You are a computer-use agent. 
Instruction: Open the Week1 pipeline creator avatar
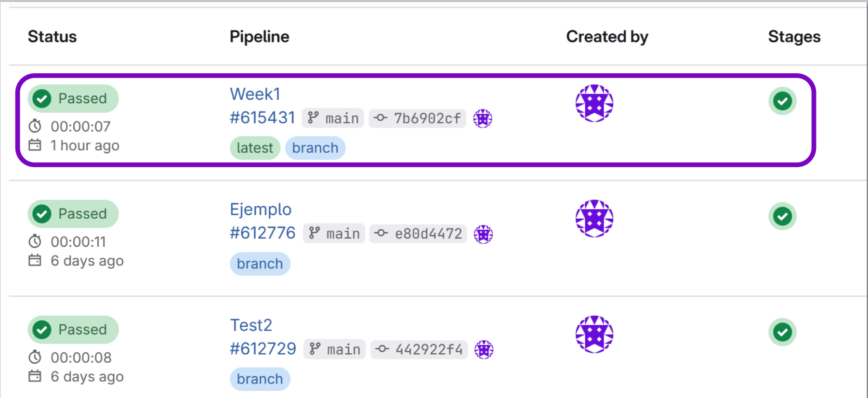pyautogui.click(x=594, y=104)
